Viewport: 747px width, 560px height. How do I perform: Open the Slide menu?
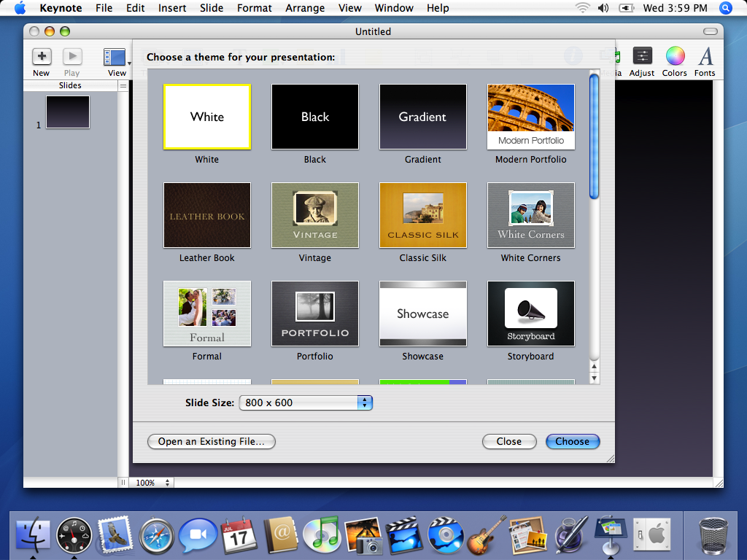[x=212, y=8]
